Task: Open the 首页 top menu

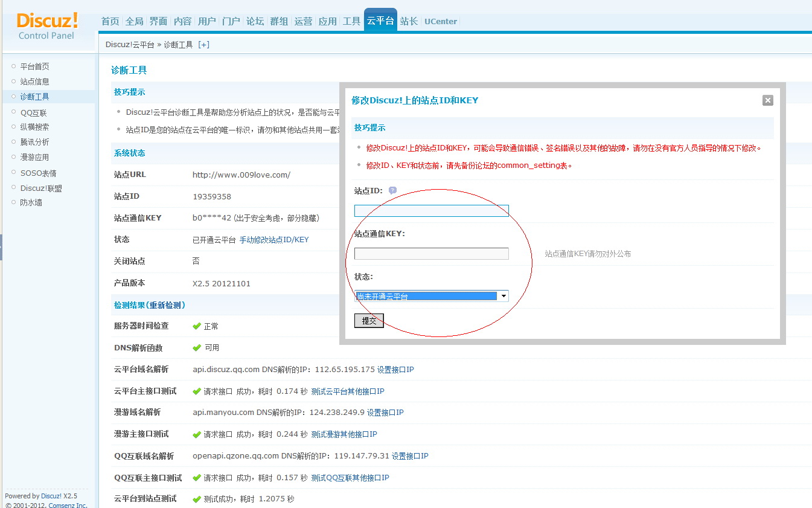Action: [110, 21]
